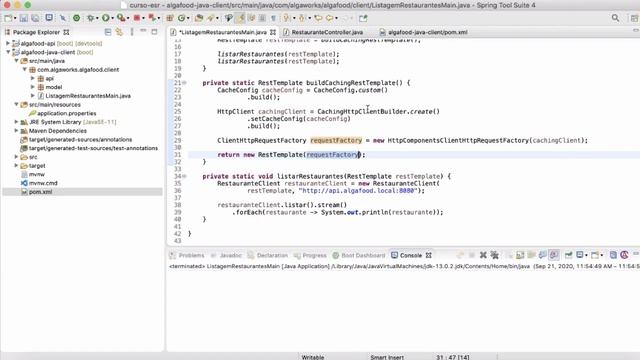Click the magnifier search icon at top right
This screenshot has width=640, height=360.
point(616,18)
